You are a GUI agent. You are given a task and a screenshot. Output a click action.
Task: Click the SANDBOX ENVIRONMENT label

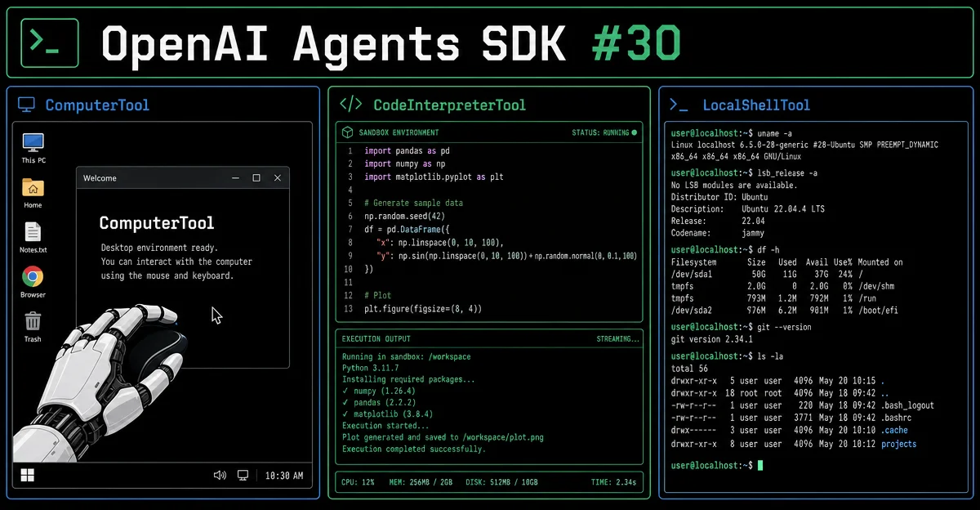(x=398, y=132)
